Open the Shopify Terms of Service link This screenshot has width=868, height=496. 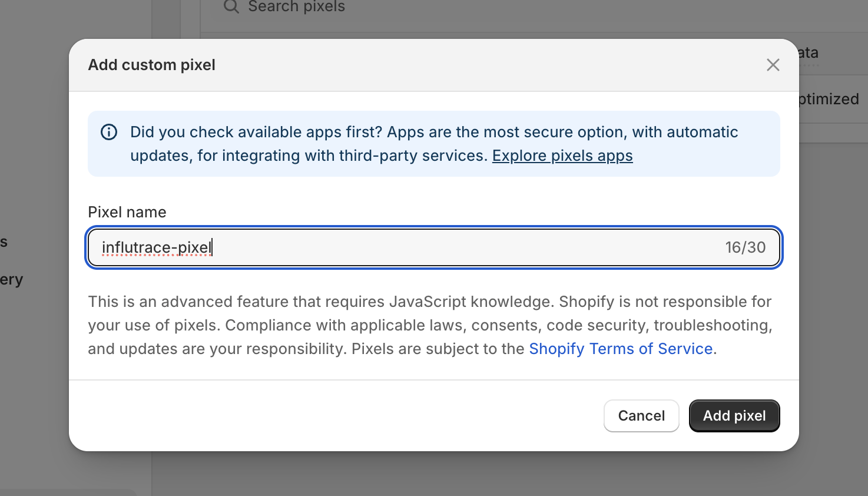(621, 349)
